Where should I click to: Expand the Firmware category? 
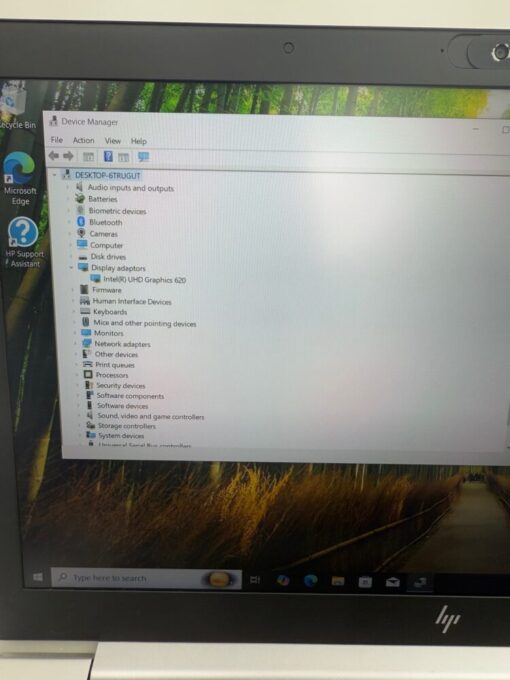coord(73,290)
